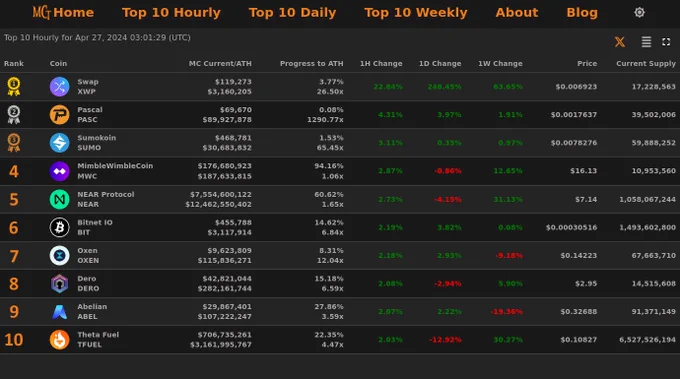Viewport: 680px width, 379px height.
Task: Click the Sumokoin SUMO coin icon
Action: click(59, 143)
